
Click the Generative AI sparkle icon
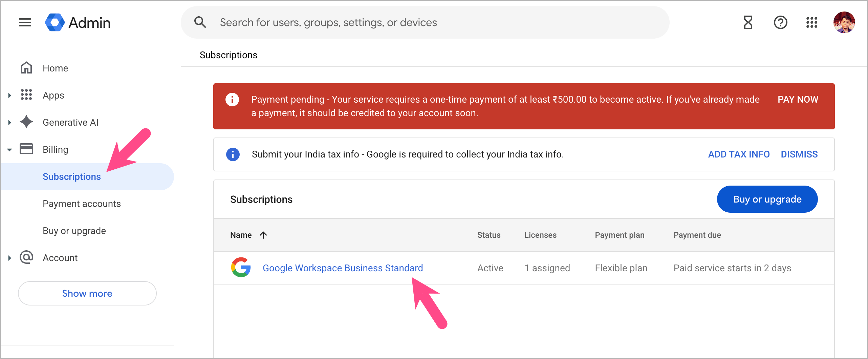[x=26, y=122]
